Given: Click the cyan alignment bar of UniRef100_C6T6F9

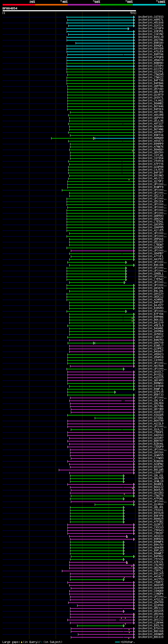Looking at the screenshot, I should click(98, 29).
